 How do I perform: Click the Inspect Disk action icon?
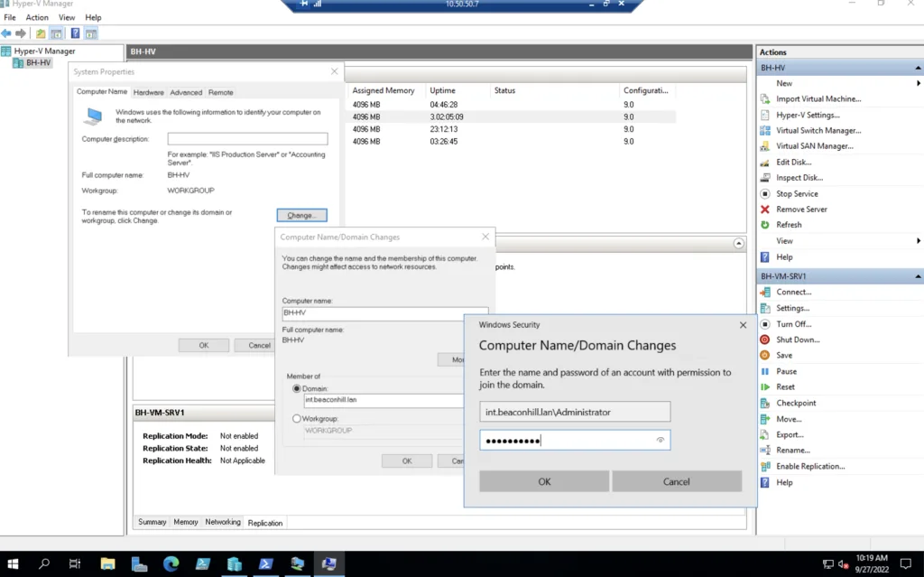tap(765, 178)
